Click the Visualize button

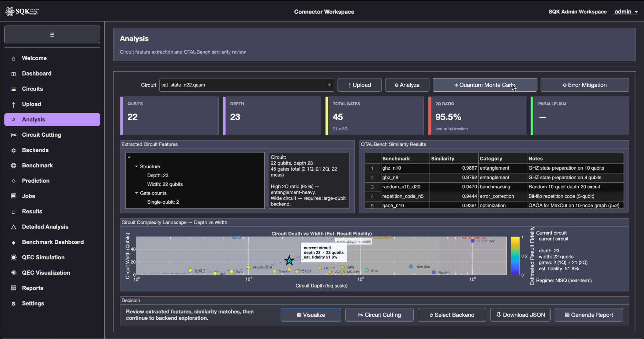[x=311, y=315]
